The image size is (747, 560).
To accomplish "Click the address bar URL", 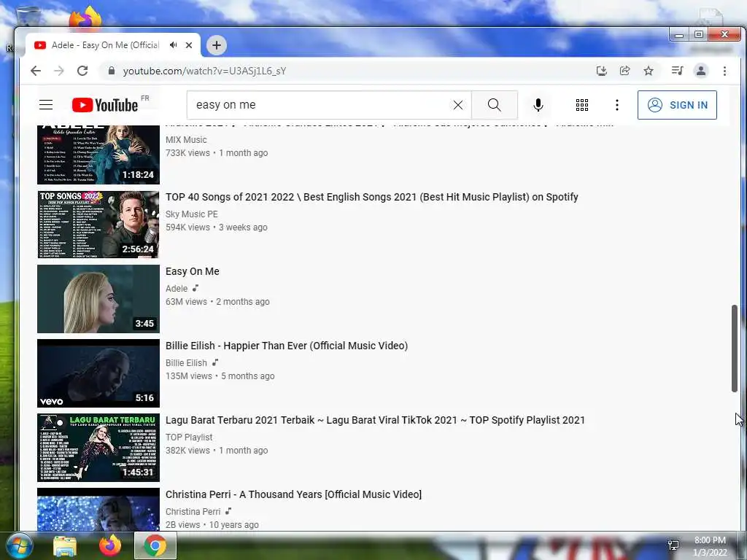I will (x=204, y=71).
